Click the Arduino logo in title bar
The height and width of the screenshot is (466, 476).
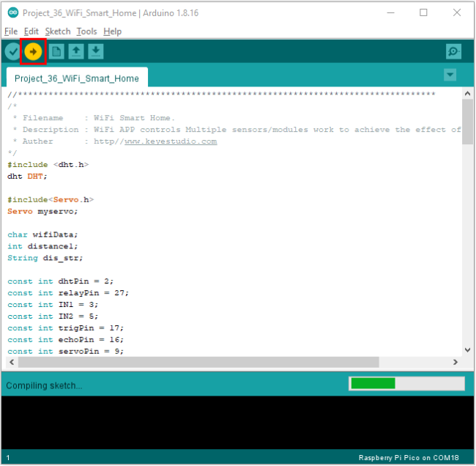[13, 12]
